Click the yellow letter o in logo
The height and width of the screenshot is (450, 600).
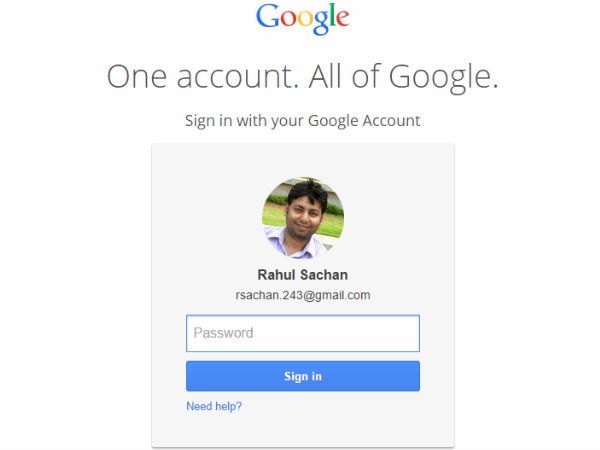click(305, 19)
